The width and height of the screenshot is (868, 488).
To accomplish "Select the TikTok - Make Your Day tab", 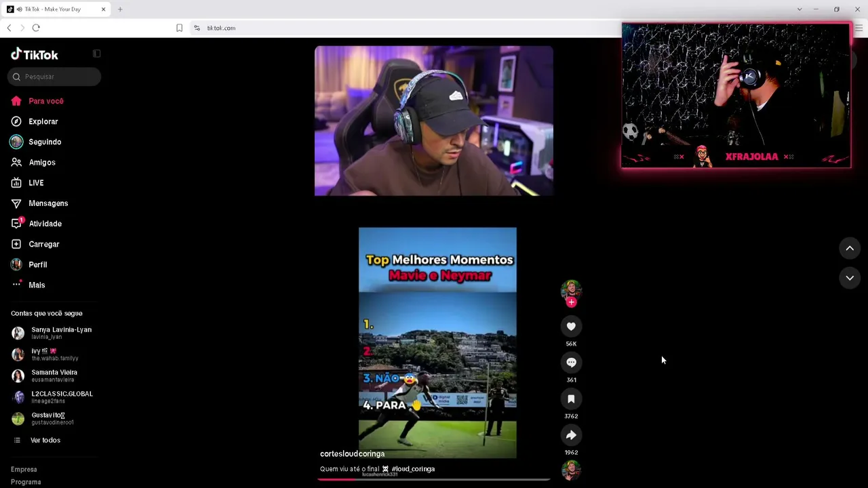I will click(x=54, y=9).
